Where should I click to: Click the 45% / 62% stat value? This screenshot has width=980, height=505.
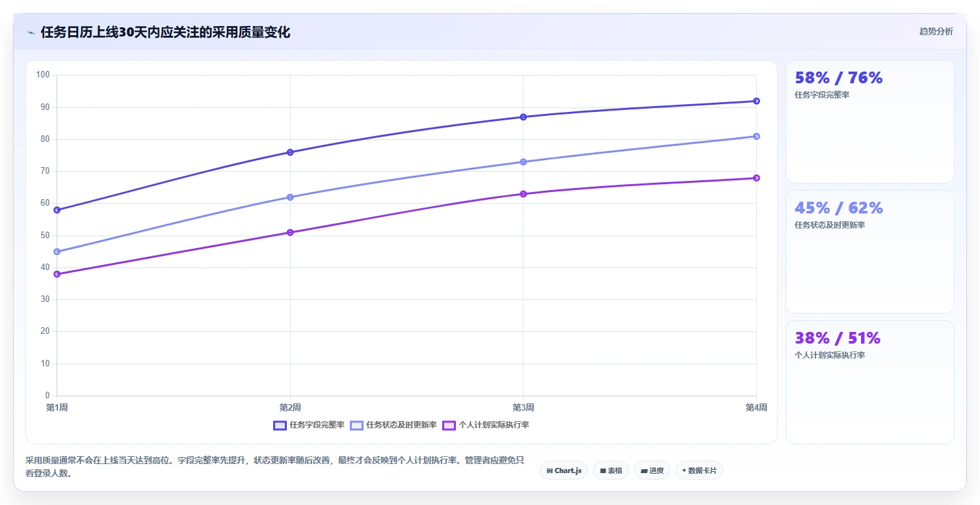coord(838,208)
